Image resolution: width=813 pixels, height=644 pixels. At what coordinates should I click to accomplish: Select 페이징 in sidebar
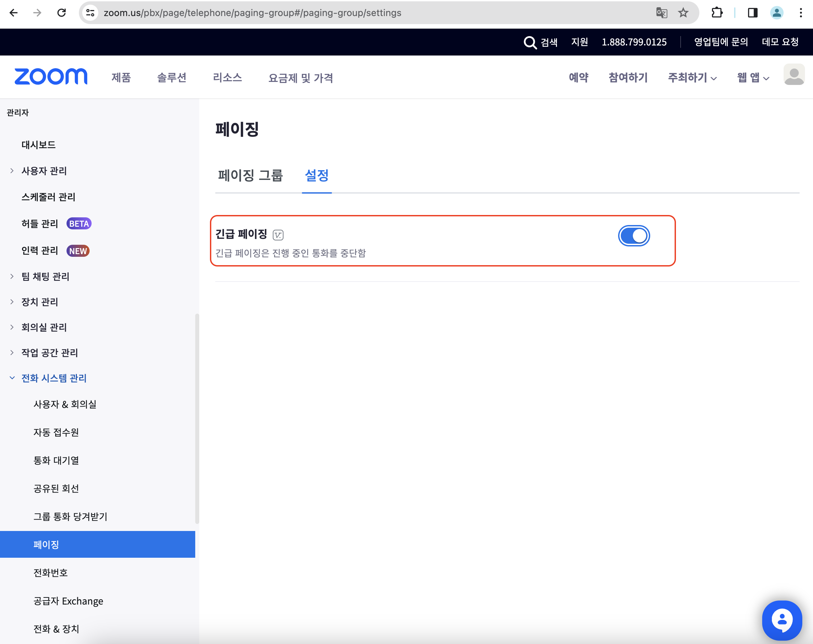[x=98, y=544]
